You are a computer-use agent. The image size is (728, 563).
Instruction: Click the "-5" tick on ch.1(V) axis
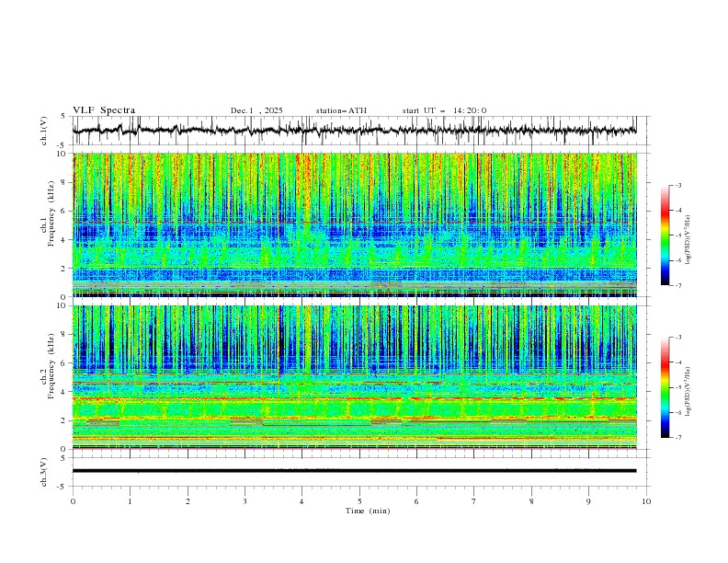(x=62, y=145)
